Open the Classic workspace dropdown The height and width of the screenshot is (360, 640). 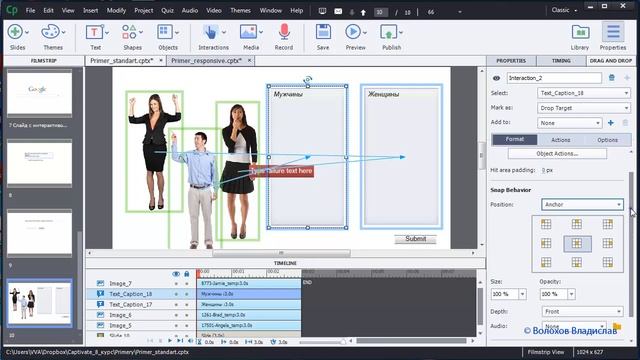tap(564, 10)
